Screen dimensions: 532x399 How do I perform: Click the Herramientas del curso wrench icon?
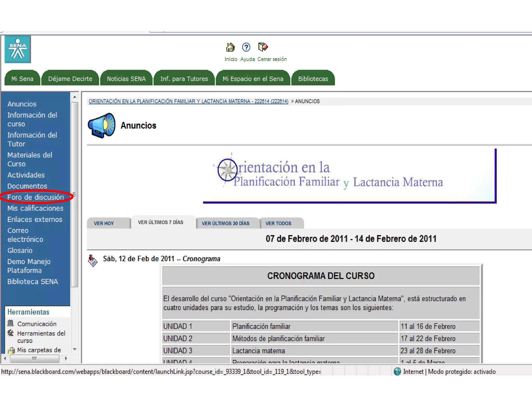[10, 333]
